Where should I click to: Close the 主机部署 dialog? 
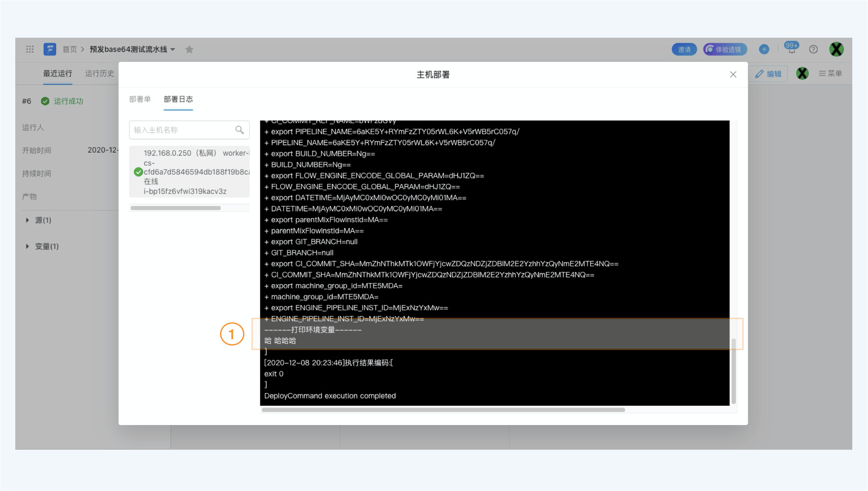[x=733, y=75]
